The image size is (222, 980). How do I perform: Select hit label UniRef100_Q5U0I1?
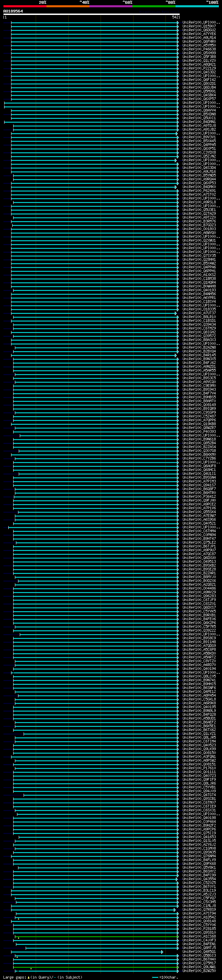[199, 118]
